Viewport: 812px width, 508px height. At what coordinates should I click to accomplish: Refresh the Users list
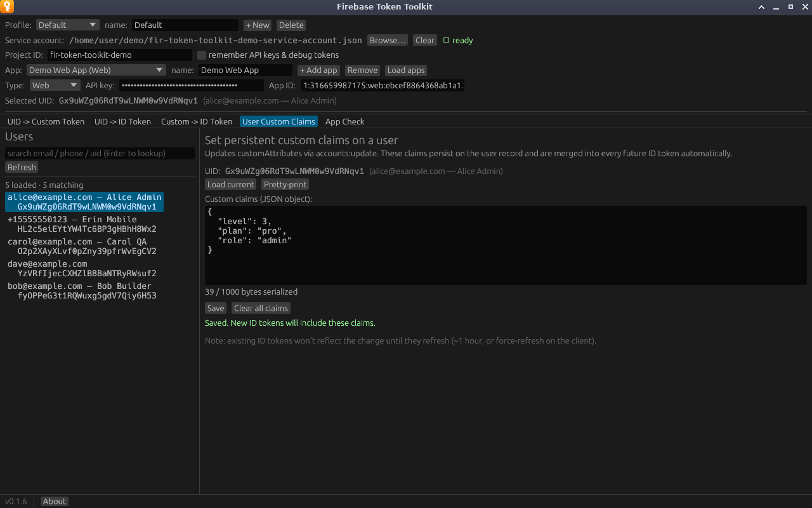[22, 168]
